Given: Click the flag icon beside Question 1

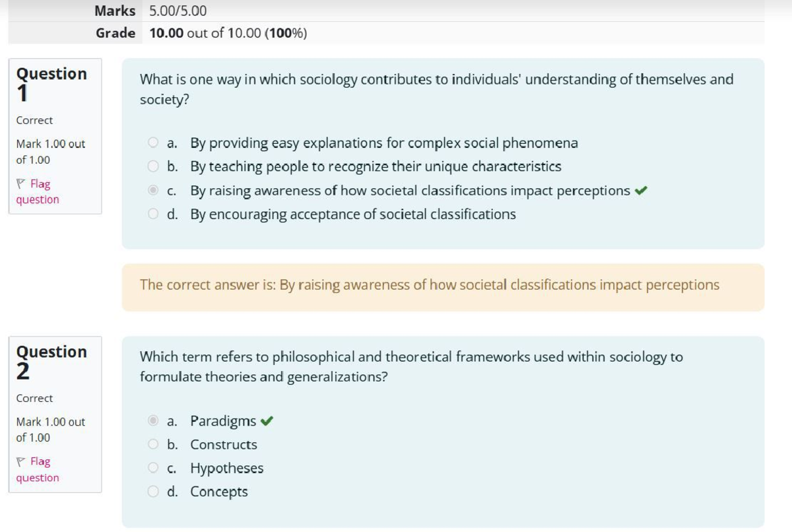Looking at the screenshot, I should click(x=20, y=183).
